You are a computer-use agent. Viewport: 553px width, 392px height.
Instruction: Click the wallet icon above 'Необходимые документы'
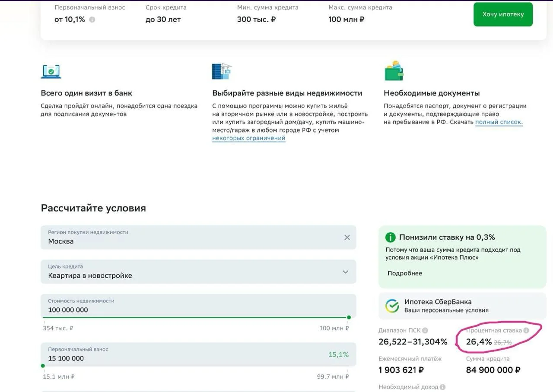coord(394,71)
